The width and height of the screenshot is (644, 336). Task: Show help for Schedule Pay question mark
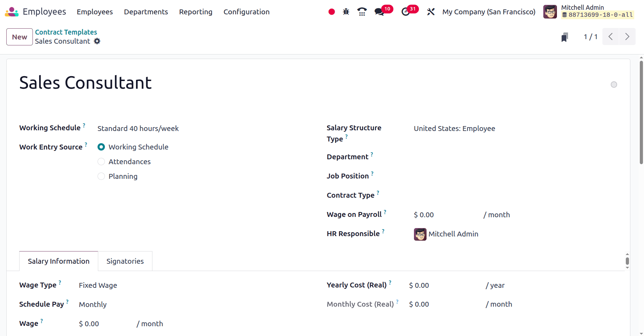[67, 301]
